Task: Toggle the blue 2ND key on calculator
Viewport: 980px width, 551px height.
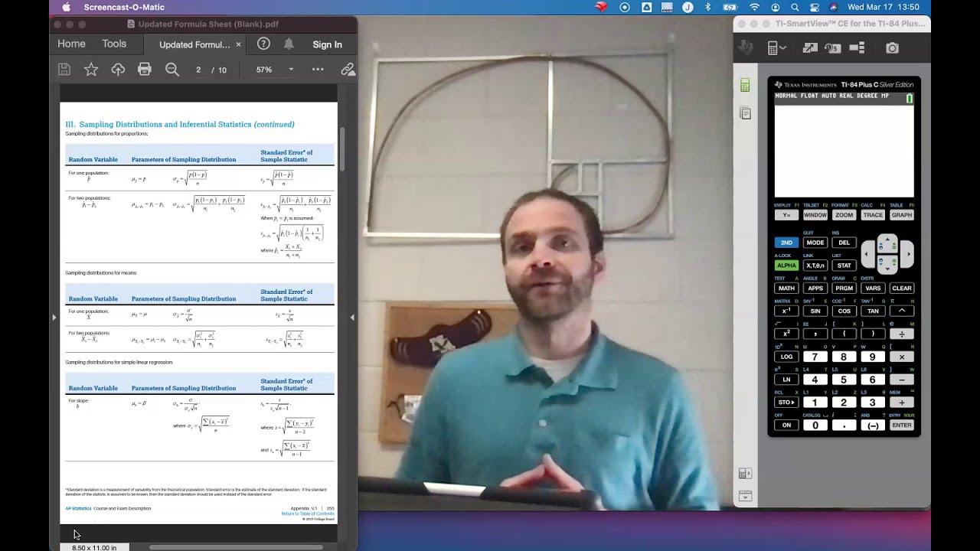Action: (786, 243)
